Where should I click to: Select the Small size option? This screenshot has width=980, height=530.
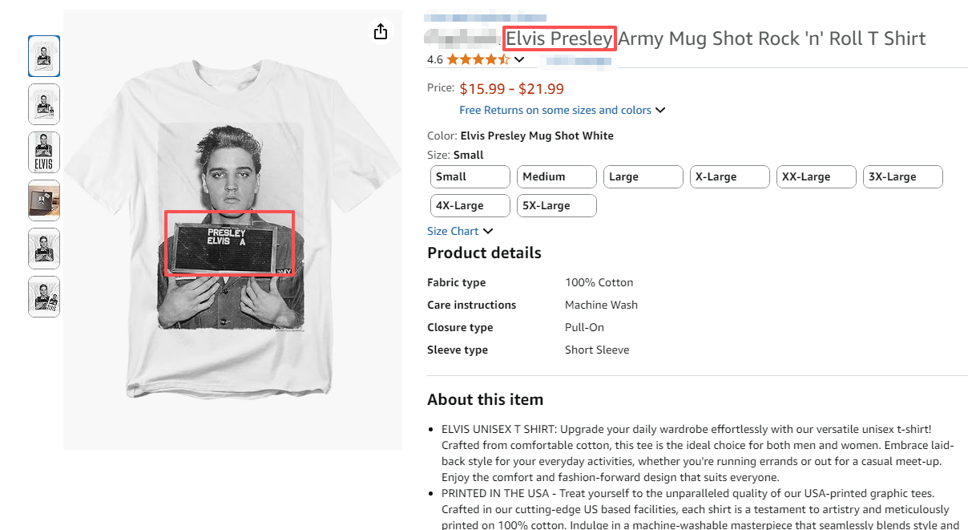point(470,176)
